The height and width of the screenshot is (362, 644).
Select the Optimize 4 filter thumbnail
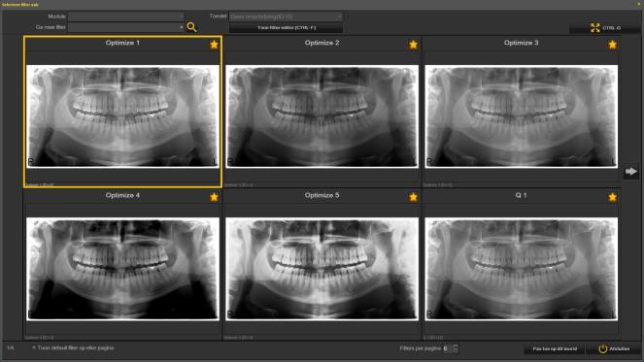[122, 269]
